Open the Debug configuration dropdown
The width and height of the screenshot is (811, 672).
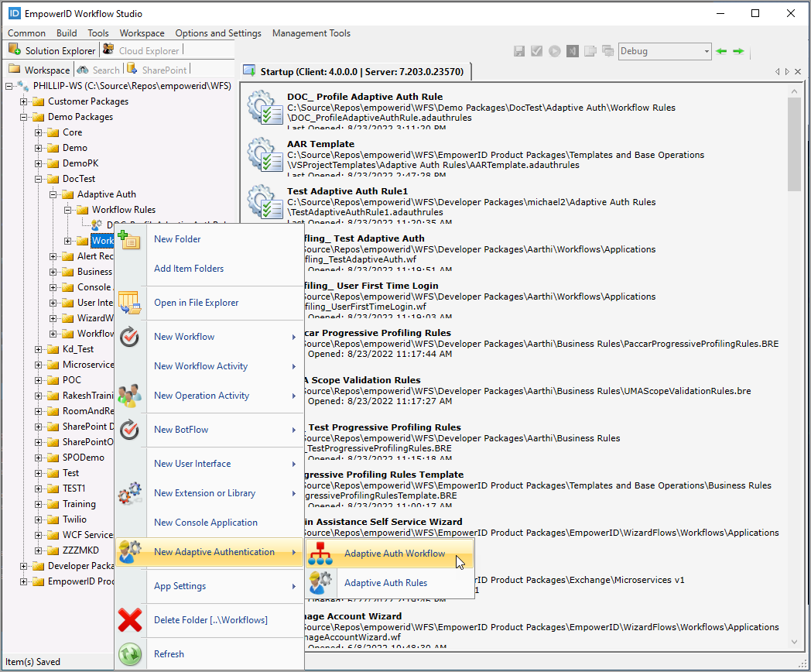pos(665,50)
